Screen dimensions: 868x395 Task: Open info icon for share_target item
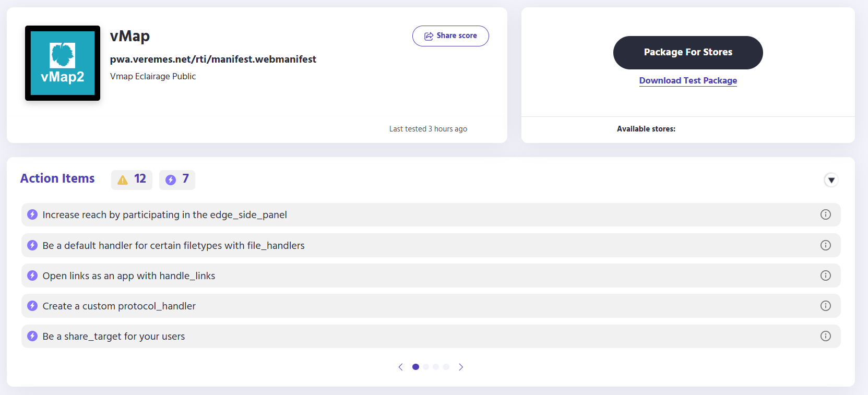click(826, 336)
